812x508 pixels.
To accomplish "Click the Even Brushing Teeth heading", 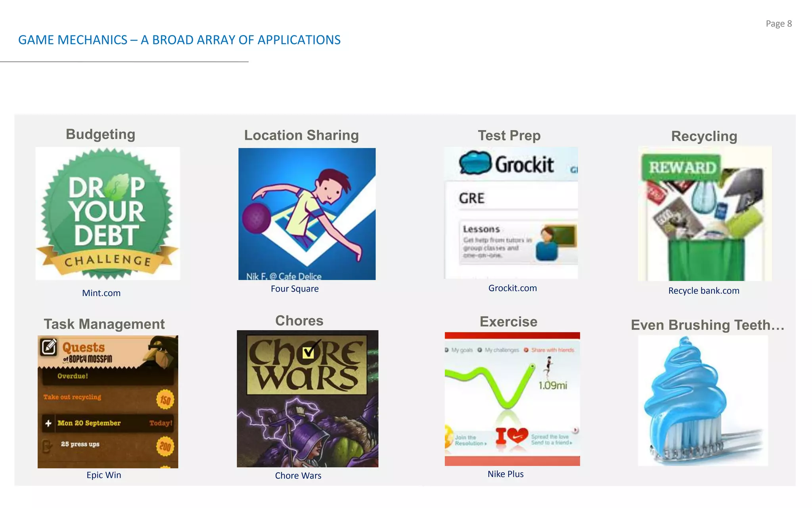I will tap(708, 325).
